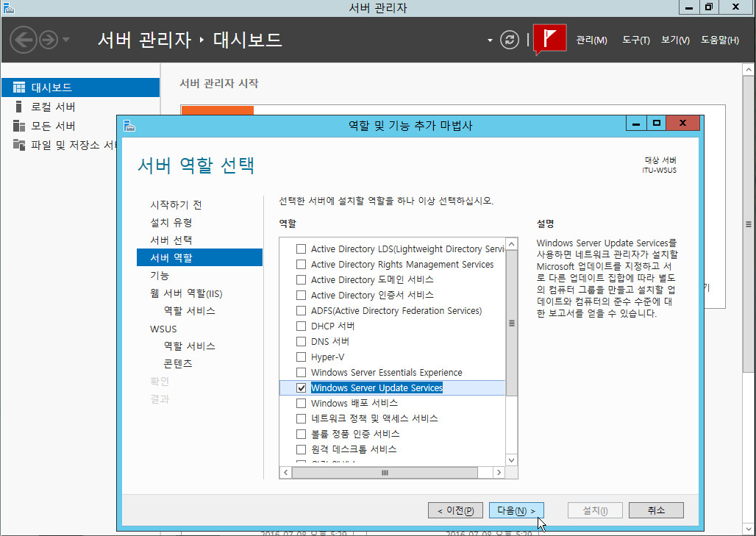Open 로컬 서버 from sidebar icon
756x536 pixels.
tap(19, 107)
